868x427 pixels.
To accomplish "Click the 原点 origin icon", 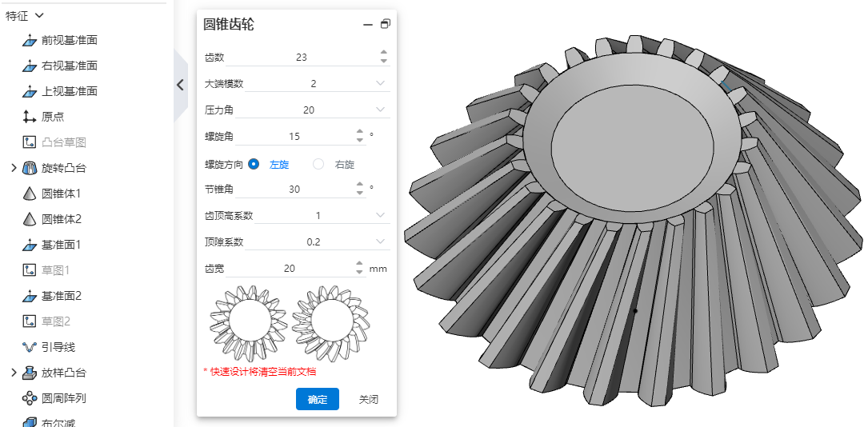I will click(30, 117).
